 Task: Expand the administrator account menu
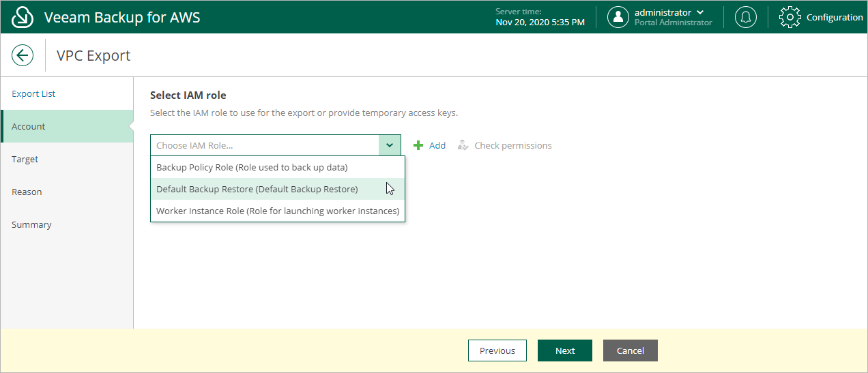699,12
